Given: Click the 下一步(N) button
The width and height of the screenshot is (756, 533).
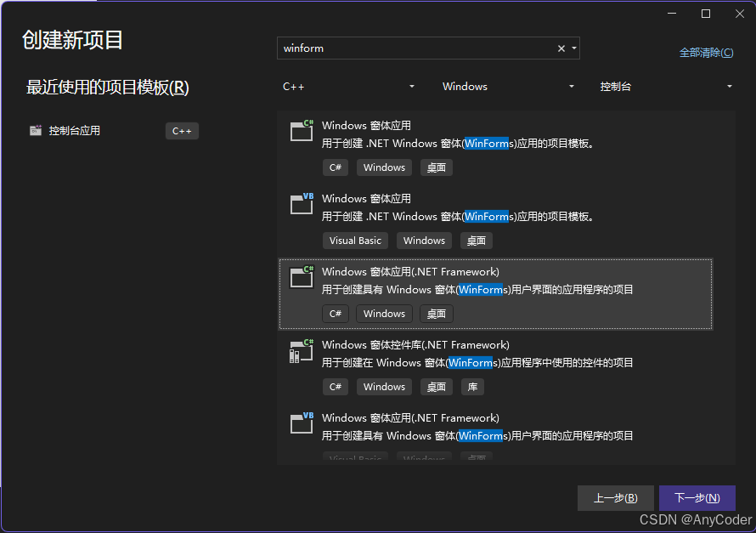Looking at the screenshot, I should click(697, 497).
